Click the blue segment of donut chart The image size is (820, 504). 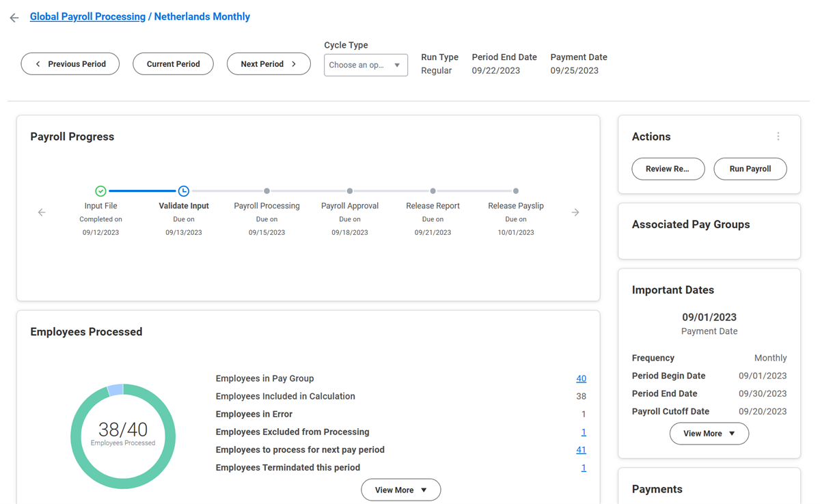[x=115, y=391]
